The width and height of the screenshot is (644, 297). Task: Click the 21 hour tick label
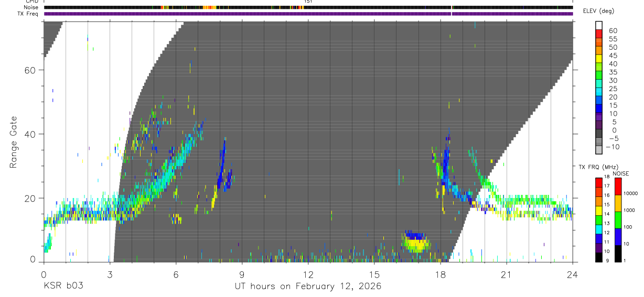click(506, 274)
